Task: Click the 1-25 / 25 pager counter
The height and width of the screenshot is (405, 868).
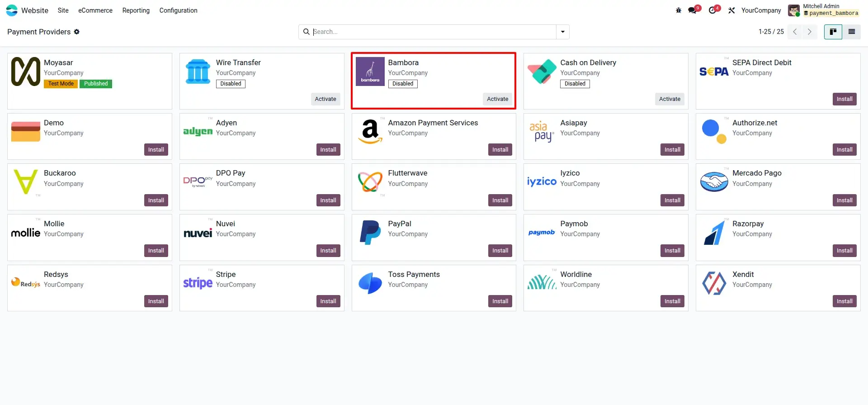Action: point(771,32)
